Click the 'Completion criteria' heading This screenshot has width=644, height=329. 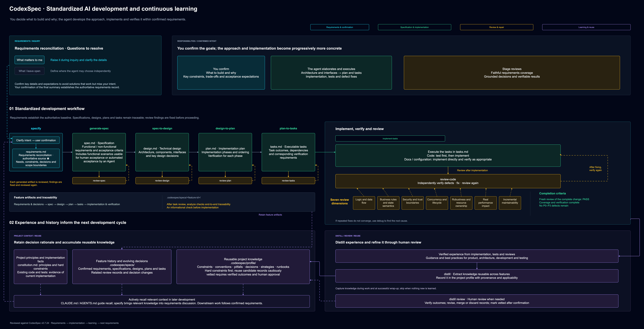coord(552,193)
